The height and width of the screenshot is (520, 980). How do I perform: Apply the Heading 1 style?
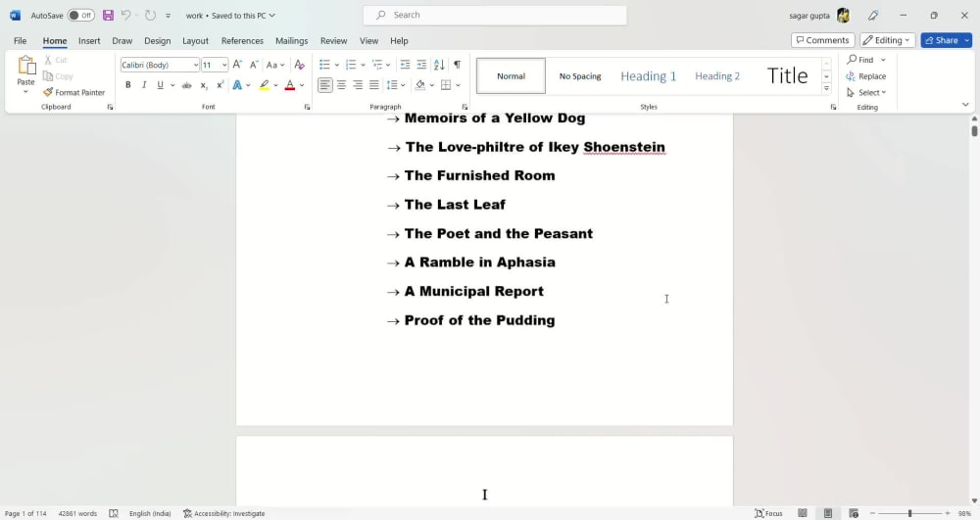[648, 76]
